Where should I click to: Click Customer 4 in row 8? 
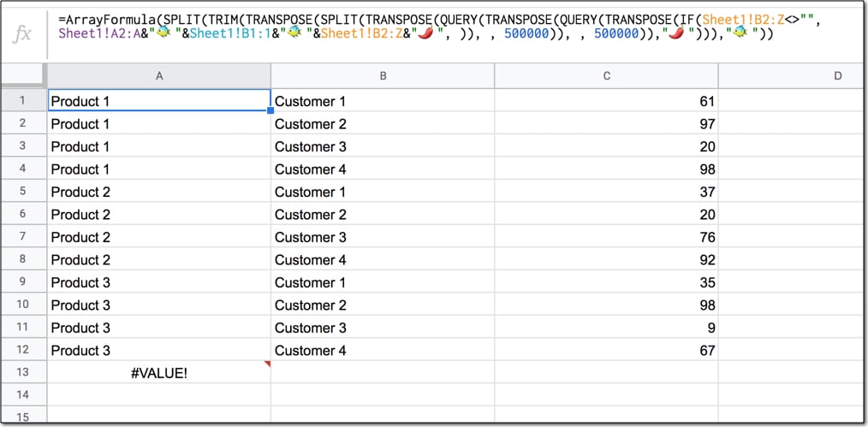pos(310,260)
